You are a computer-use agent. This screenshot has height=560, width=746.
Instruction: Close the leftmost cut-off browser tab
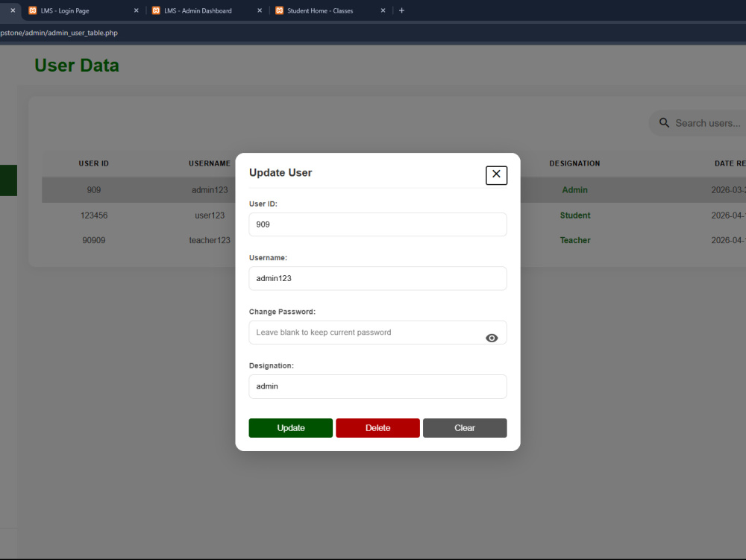[13, 10]
